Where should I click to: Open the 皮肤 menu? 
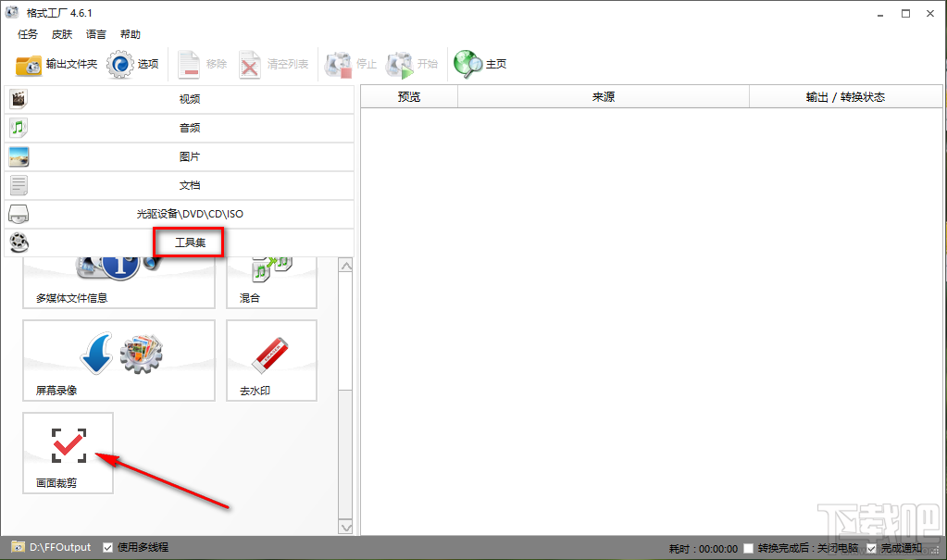coord(62,34)
